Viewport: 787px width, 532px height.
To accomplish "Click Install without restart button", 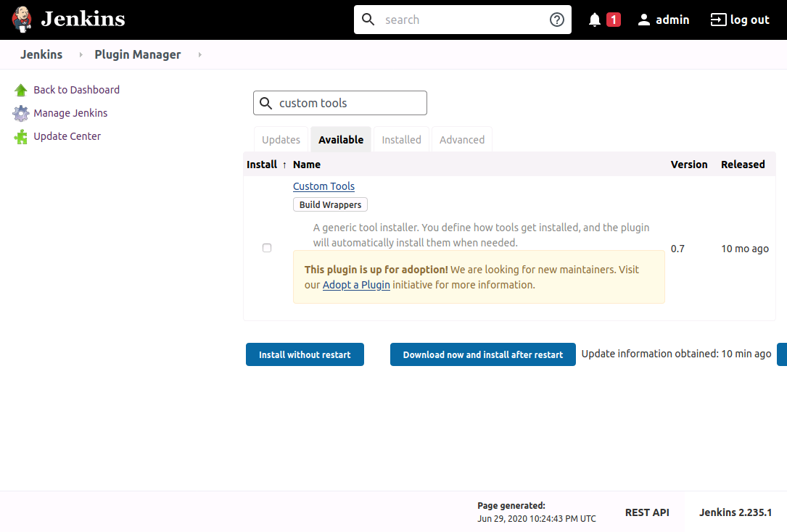I will point(305,354).
